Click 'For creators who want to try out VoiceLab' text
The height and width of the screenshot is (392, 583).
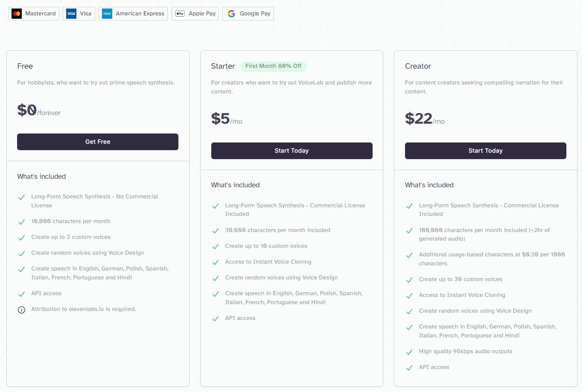tap(291, 87)
